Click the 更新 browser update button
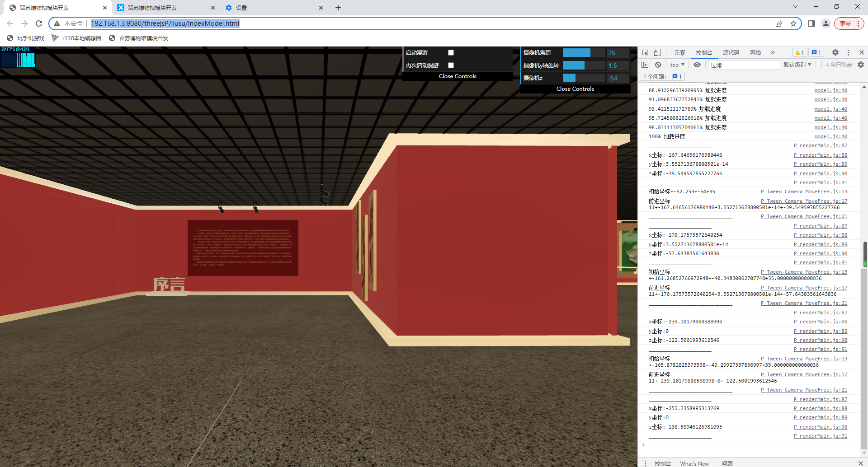Viewport: 868px width, 467px height. coord(849,23)
